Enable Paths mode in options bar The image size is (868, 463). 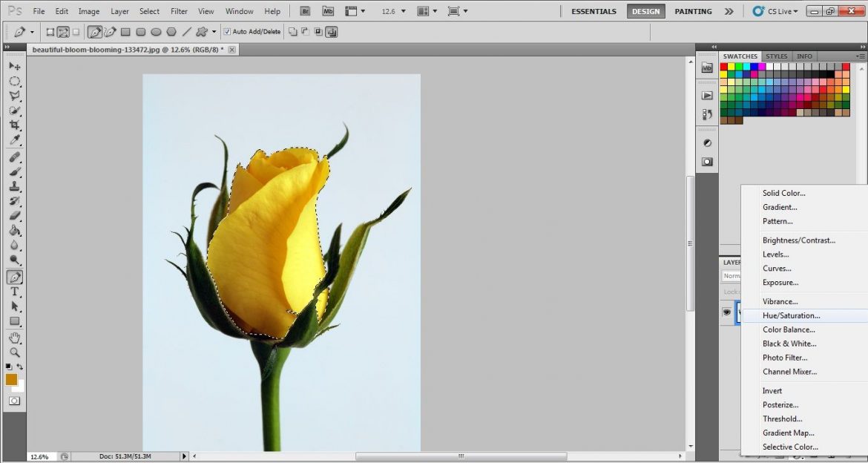[x=63, y=32]
